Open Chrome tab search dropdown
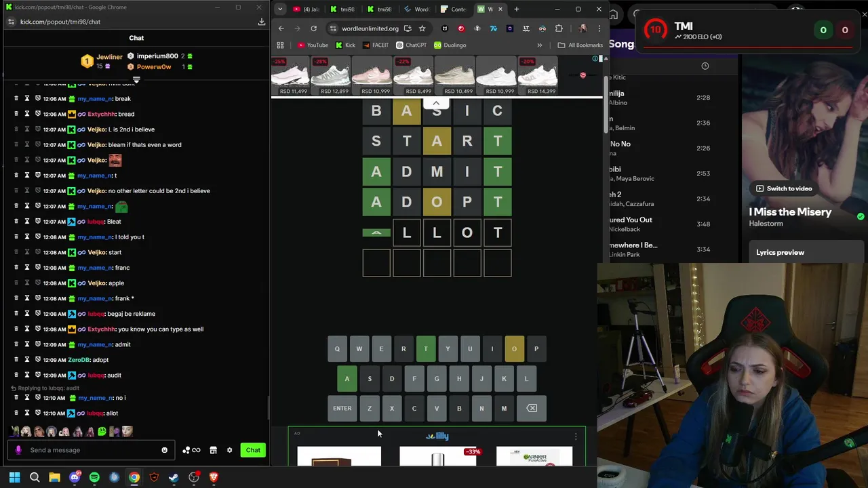 tap(280, 9)
